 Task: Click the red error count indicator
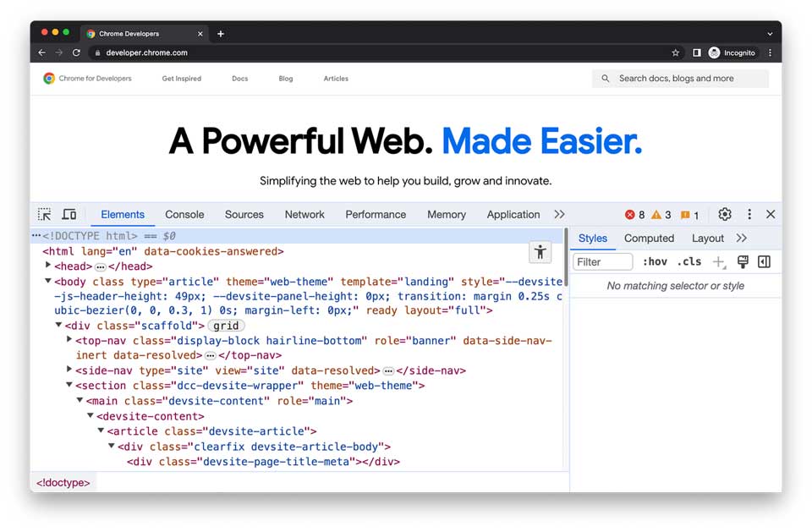pyautogui.click(x=634, y=215)
